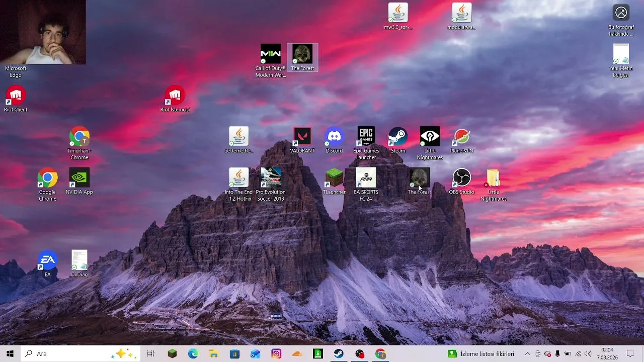644x362 pixels.
Task: Select the Steam desktop shortcut
Action: click(398, 140)
